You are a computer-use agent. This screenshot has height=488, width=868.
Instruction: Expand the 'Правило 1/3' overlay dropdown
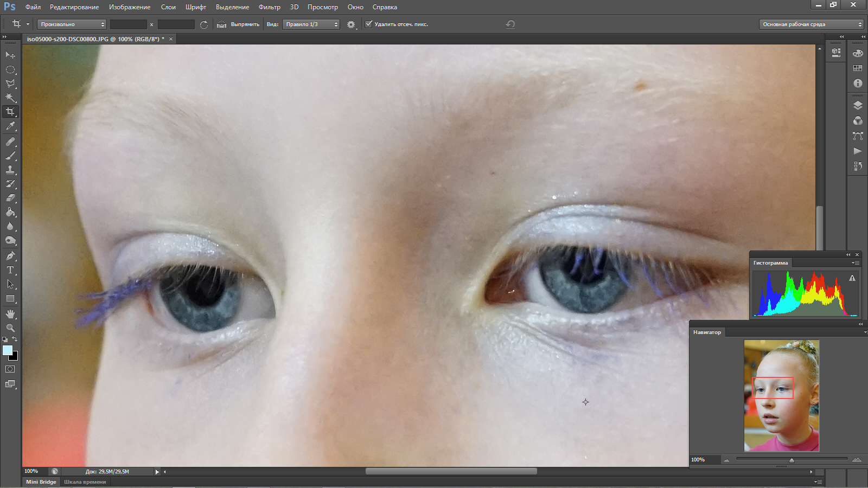(311, 24)
